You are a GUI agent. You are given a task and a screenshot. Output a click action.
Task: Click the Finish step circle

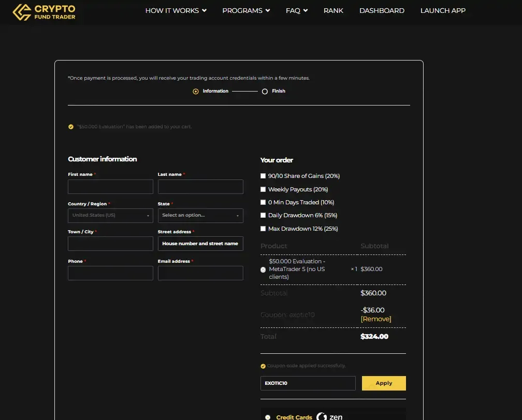(x=265, y=91)
